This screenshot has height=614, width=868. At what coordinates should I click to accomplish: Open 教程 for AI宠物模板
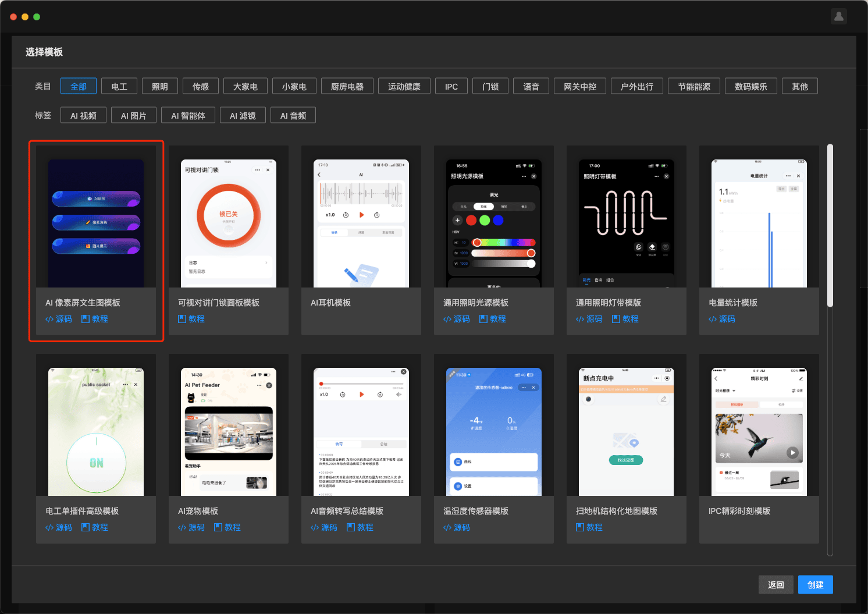point(227,527)
